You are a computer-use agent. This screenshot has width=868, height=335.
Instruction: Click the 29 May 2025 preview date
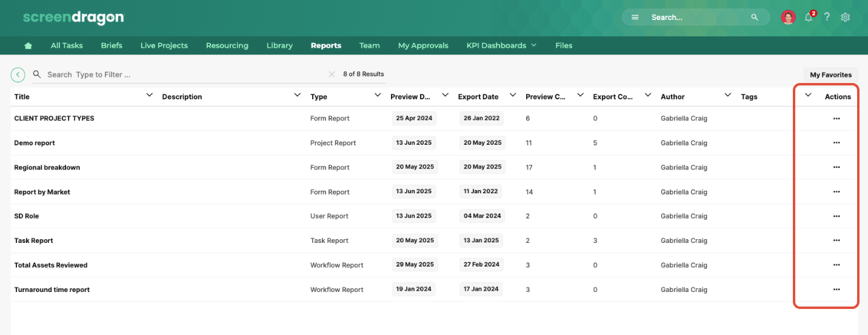pos(415,265)
